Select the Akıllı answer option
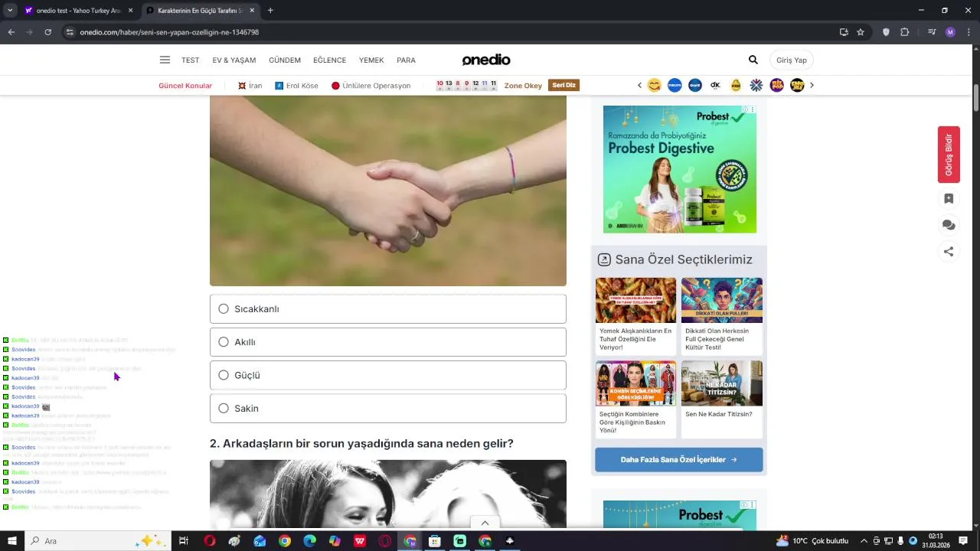The height and width of the screenshot is (551, 980). click(x=388, y=342)
